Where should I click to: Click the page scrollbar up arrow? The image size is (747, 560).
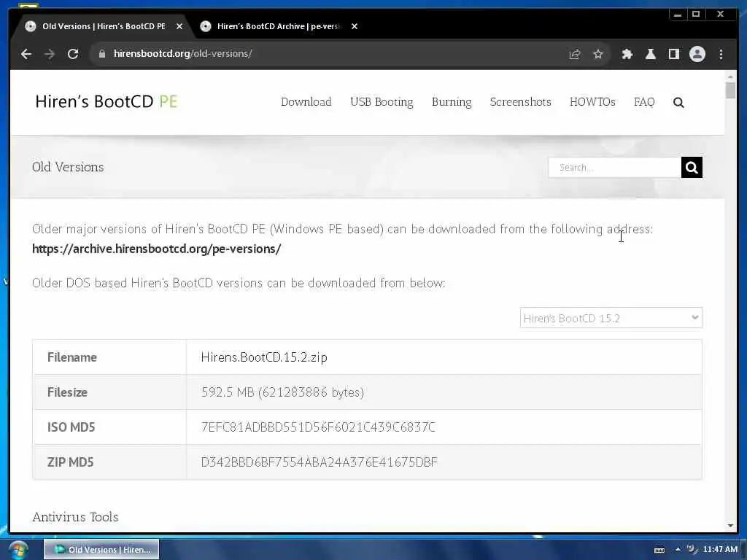(x=731, y=76)
